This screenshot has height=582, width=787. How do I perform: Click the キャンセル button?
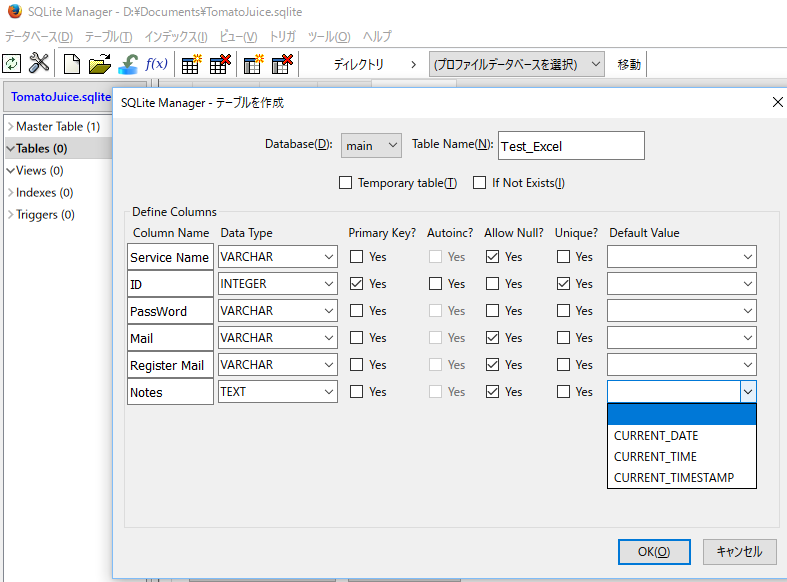[739, 551]
